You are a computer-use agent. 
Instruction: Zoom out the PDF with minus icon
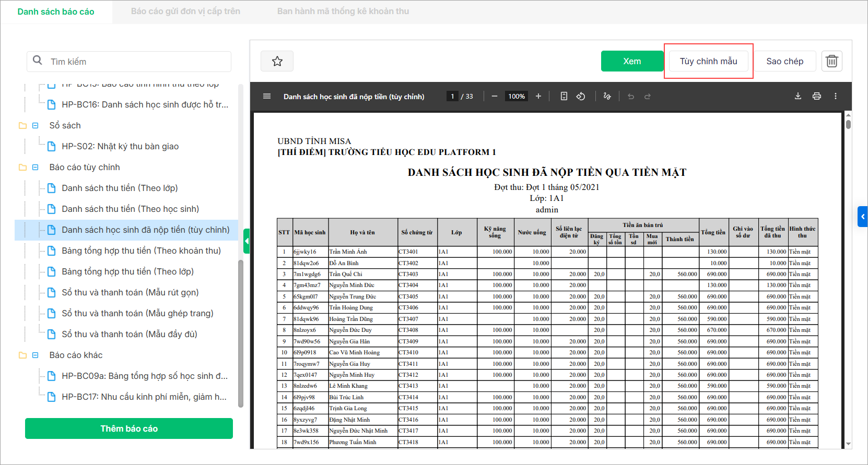click(494, 96)
